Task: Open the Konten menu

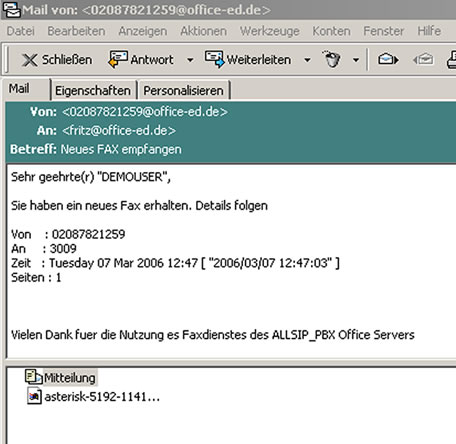Action: pyautogui.click(x=331, y=31)
